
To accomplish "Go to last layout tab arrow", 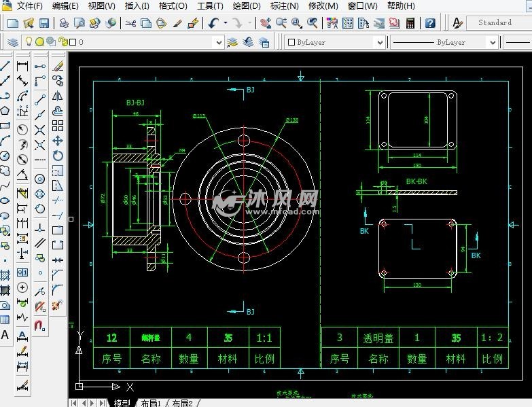I will tap(102, 403).
